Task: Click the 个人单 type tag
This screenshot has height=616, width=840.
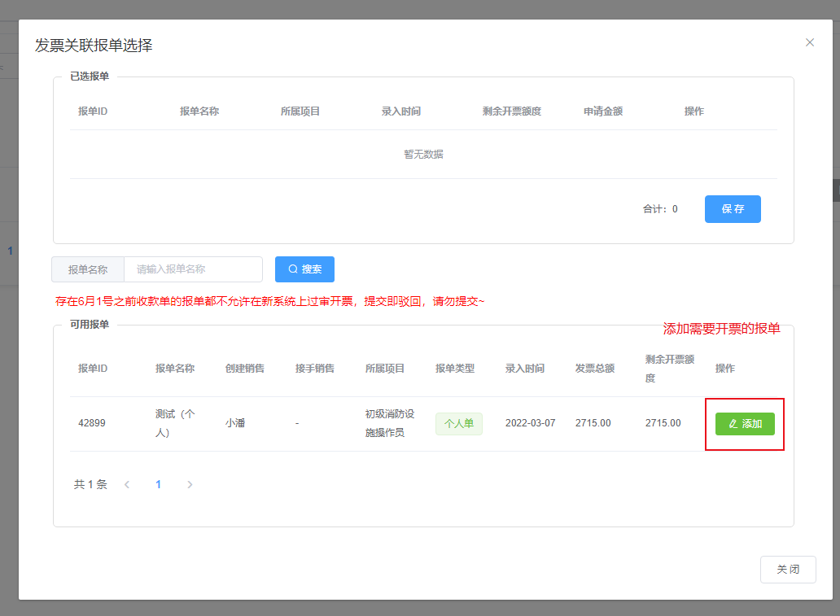Action: pos(459,424)
